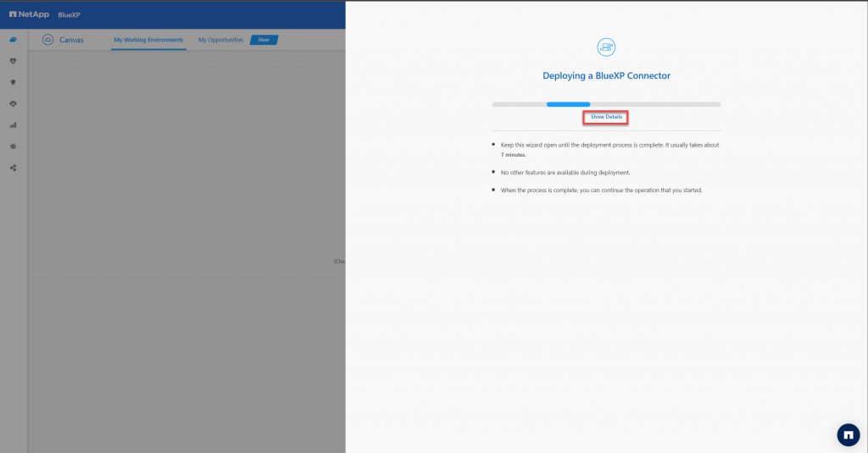Click the NetApp logo in header
Viewport: 868px width, 453px height.
tap(30, 14)
